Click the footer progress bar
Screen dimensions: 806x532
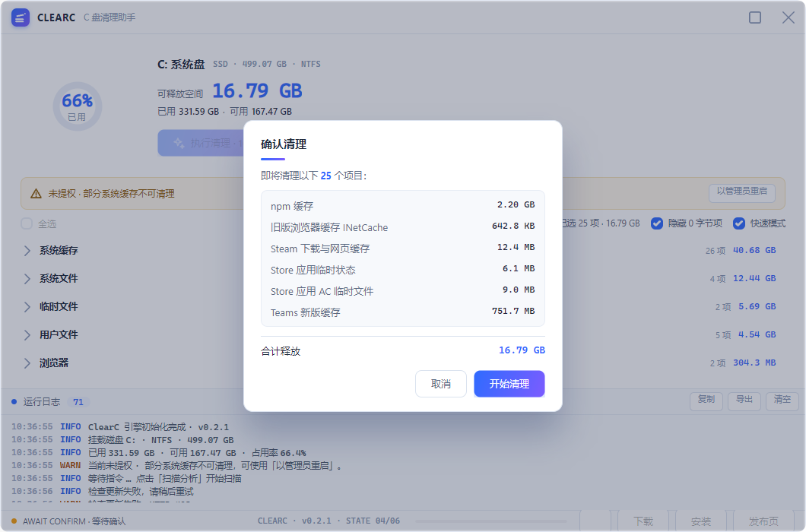[491, 521]
